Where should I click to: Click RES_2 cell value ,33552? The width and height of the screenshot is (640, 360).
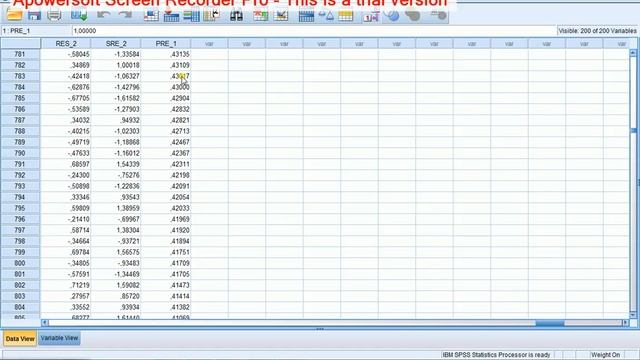pyautogui.click(x=66, y=307)
